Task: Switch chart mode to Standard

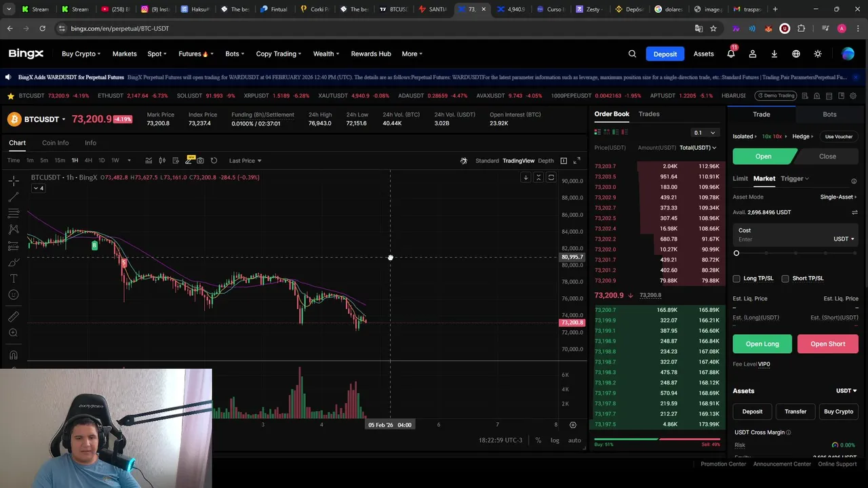Action: pos(487,161)
